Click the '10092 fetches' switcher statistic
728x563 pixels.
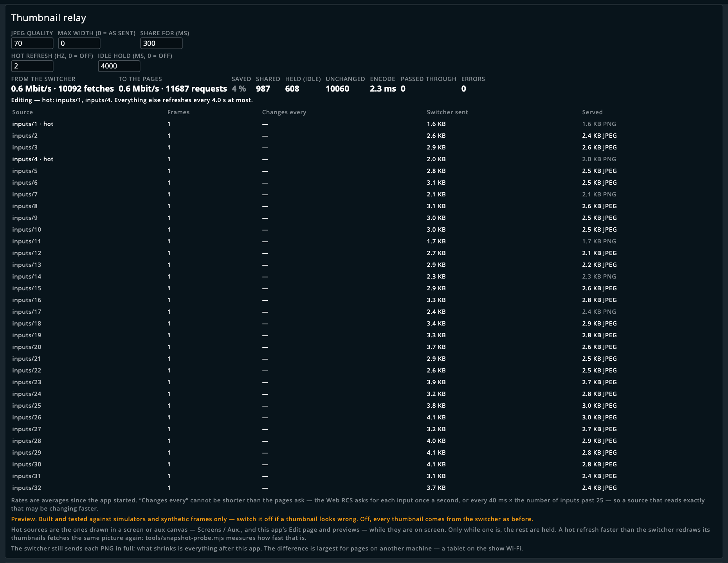(86, 89)
